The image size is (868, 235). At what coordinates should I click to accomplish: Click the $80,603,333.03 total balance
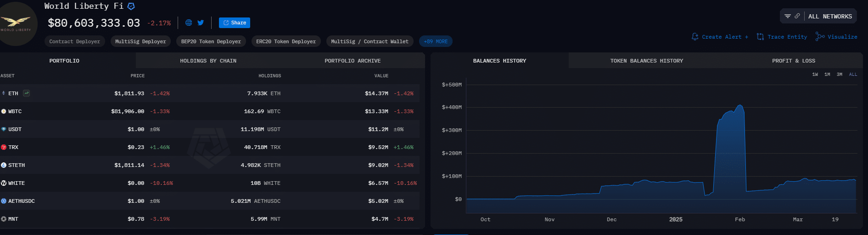[x=94, y=23]
